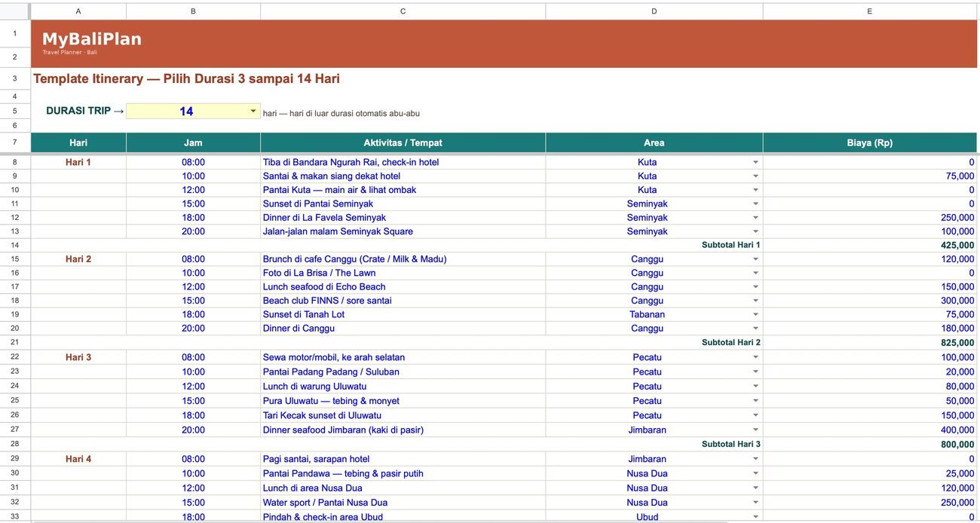The width and height of the screenshot is (980, 523).
Task: Click the DURASI TRIP label
Action: tap(84, 111)
